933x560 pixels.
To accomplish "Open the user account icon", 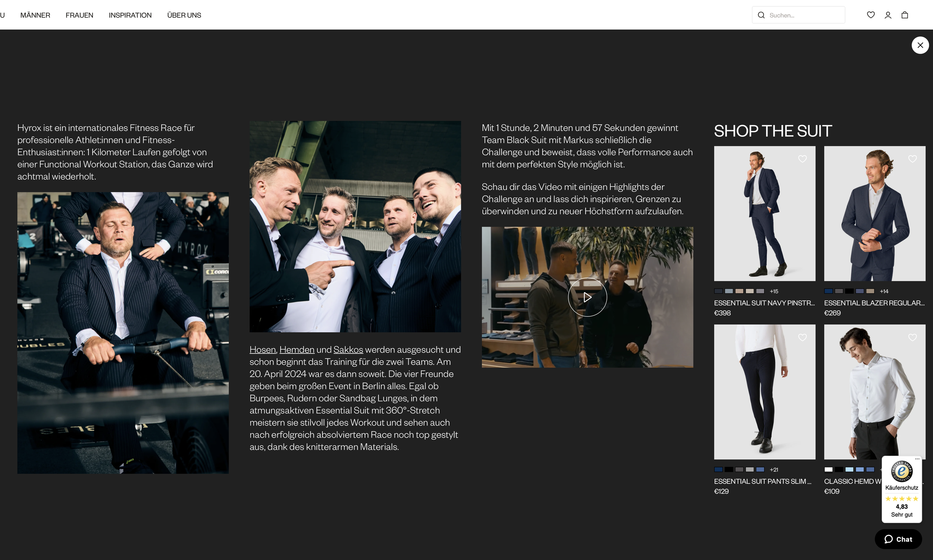I will 888,15.
